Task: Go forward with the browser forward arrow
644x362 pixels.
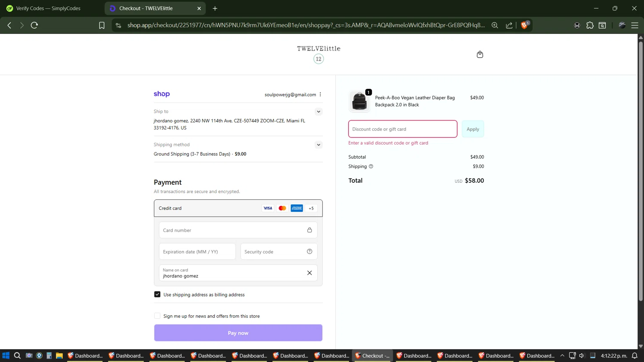Action: 21,25
